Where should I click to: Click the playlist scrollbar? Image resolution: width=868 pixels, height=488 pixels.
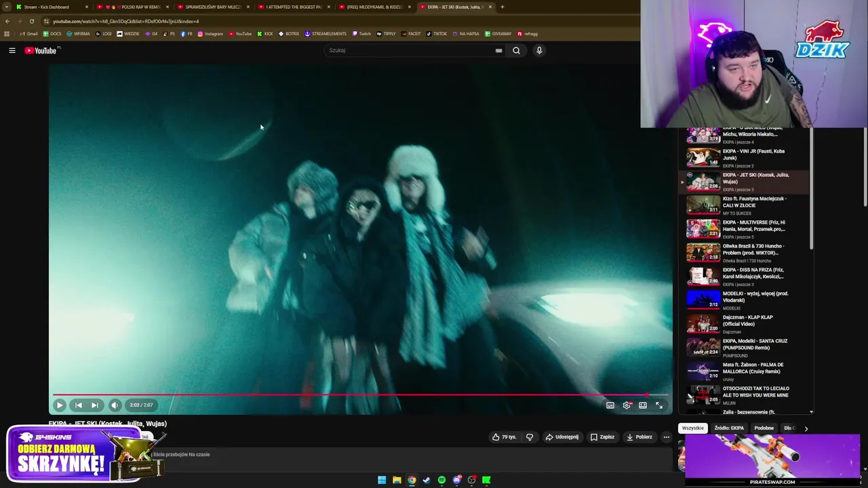pos(811,190)
